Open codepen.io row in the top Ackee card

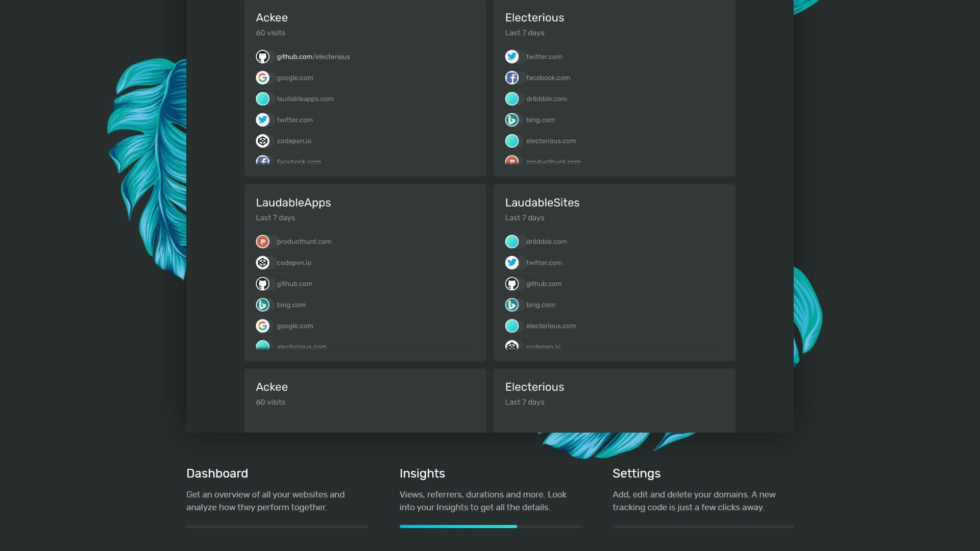[365, 141]
